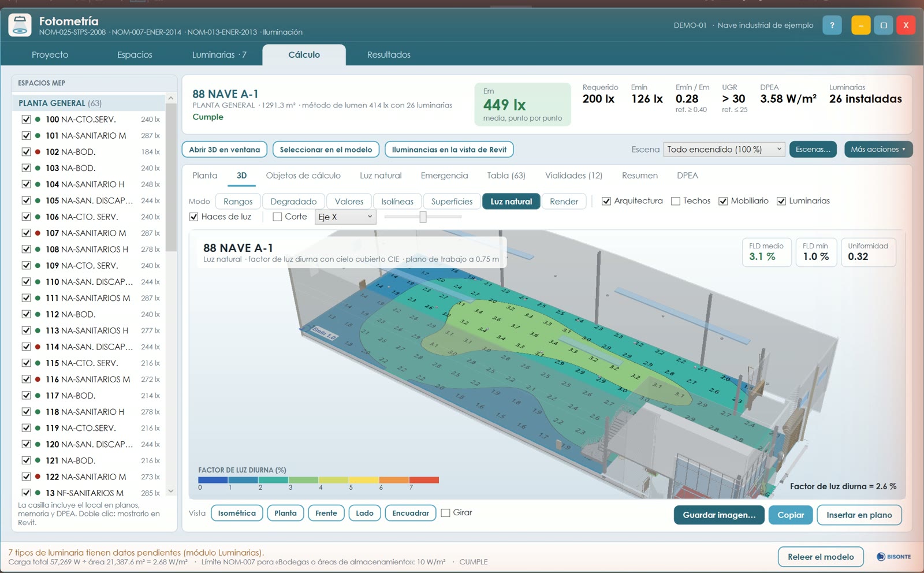
Task: Toggle the Mobiliario checkbox
Action: coord(723,201)
